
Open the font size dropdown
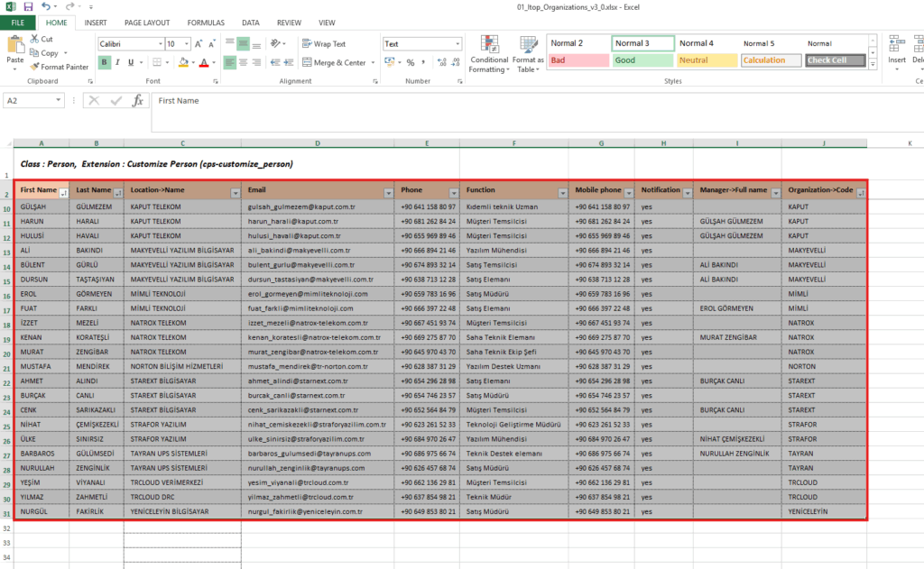point(186,44)
